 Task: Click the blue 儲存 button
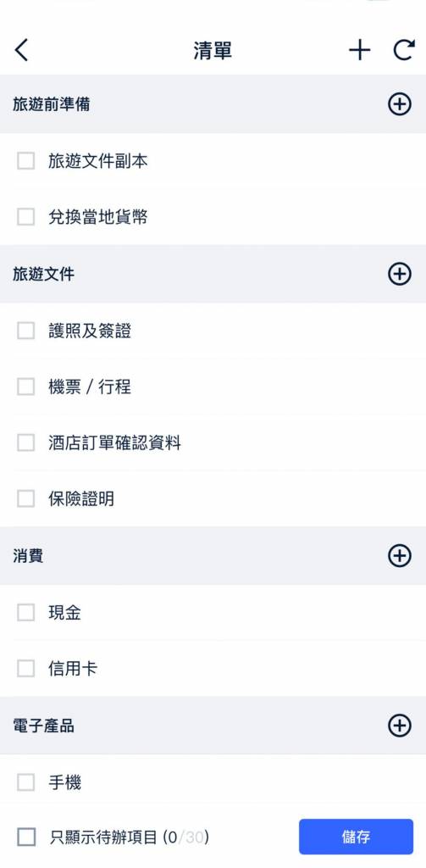click(357, 837)
